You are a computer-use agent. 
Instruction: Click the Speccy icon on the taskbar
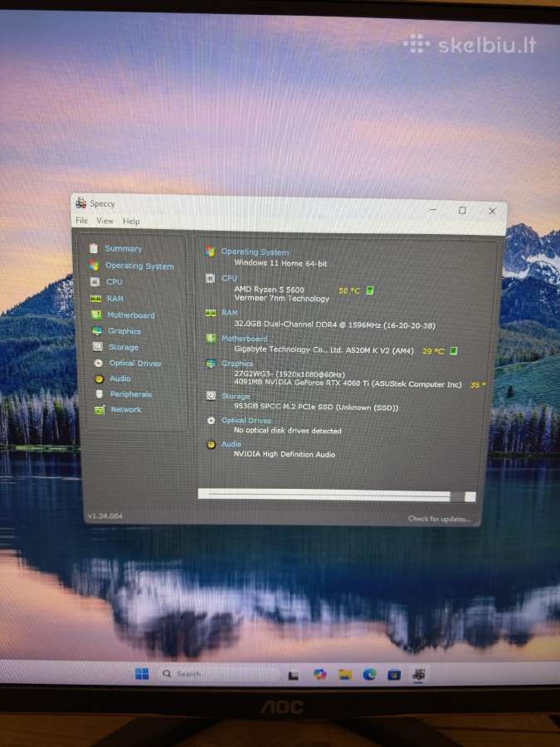[x=419, y=674]
